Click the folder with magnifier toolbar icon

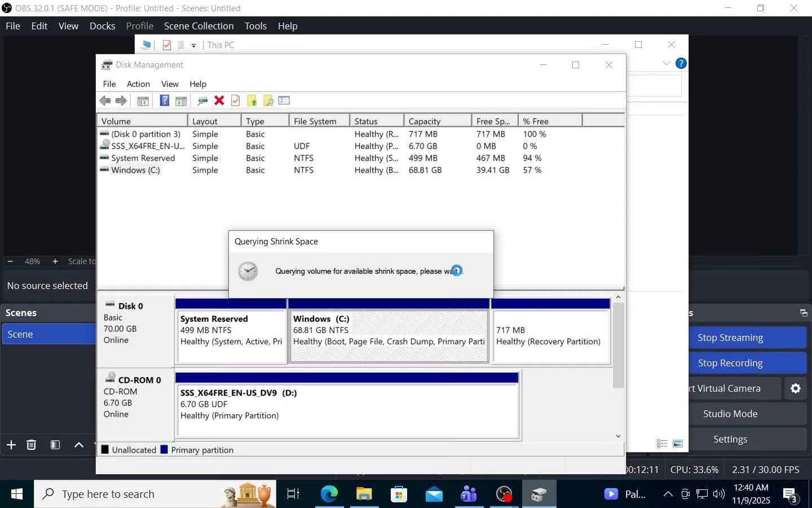coord(268,101)
